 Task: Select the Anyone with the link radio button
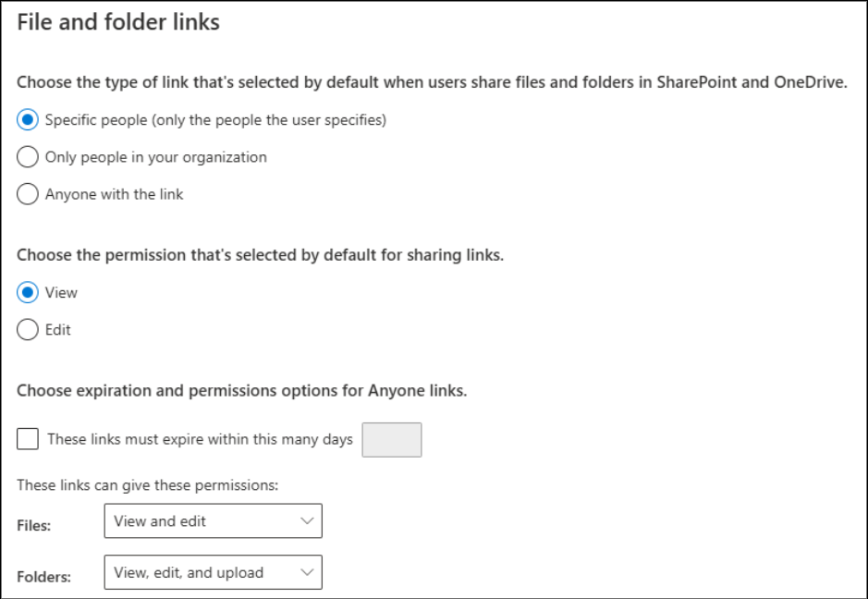[28, 194]
